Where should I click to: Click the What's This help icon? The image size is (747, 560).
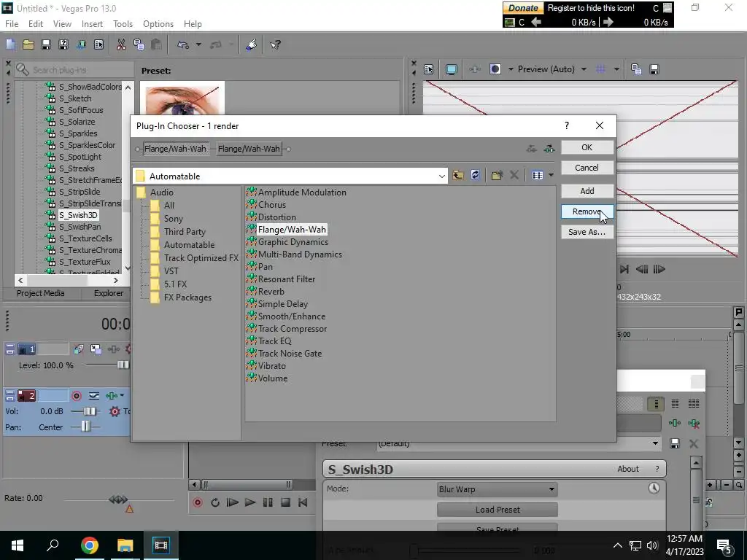tap(275, 44)
